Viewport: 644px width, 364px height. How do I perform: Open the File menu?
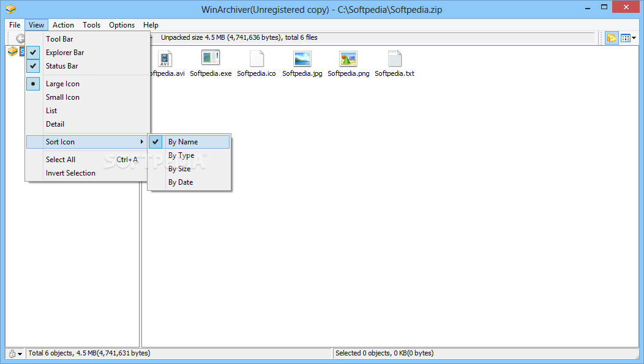[15, 25]
